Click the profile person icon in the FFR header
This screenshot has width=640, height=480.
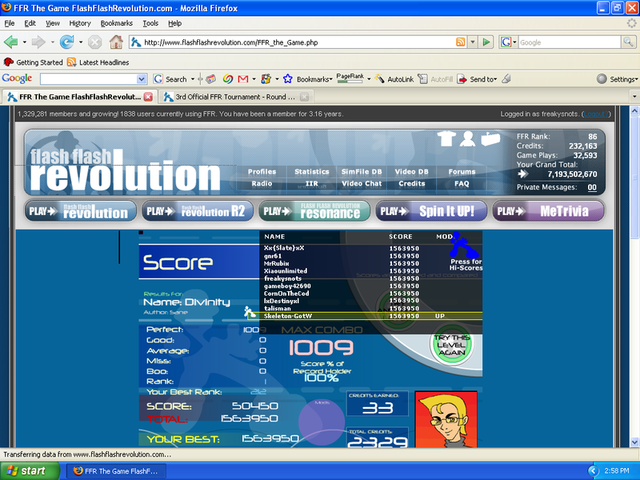[467, 139]
